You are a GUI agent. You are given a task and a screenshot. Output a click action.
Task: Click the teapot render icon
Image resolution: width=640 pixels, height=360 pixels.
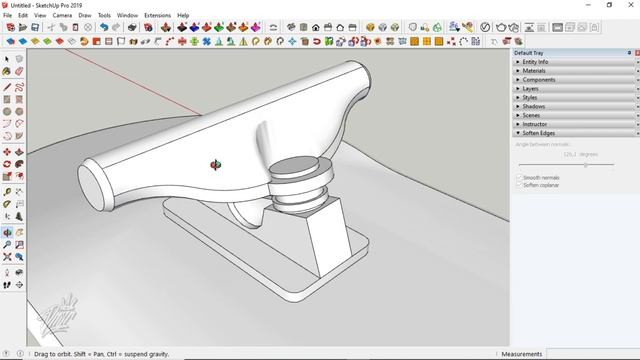(501, 27)
